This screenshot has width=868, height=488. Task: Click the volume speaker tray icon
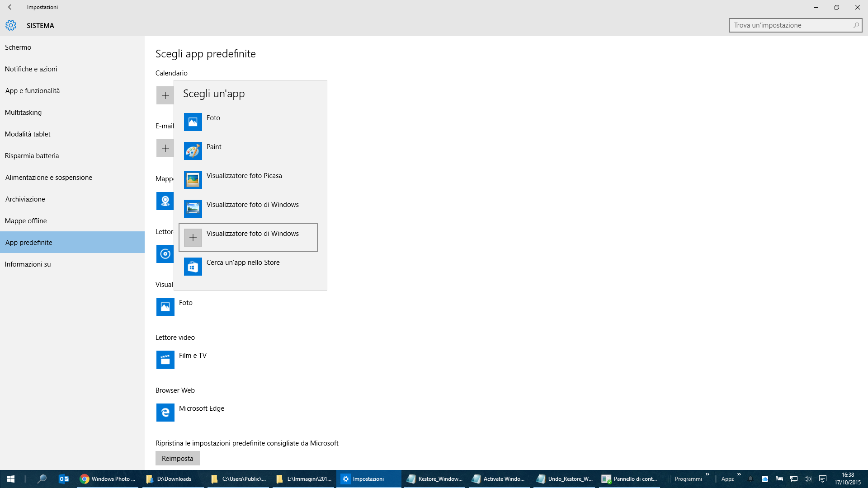pos(808,479)
